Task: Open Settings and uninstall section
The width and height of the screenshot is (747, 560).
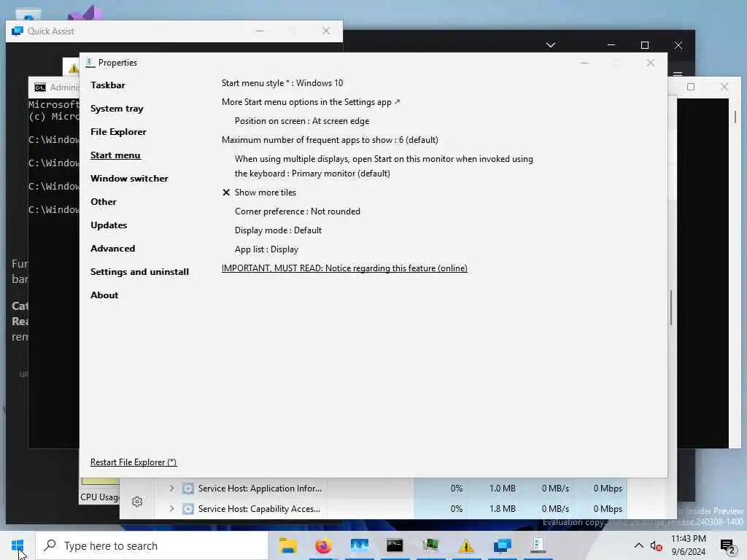Action: point(139,272)
